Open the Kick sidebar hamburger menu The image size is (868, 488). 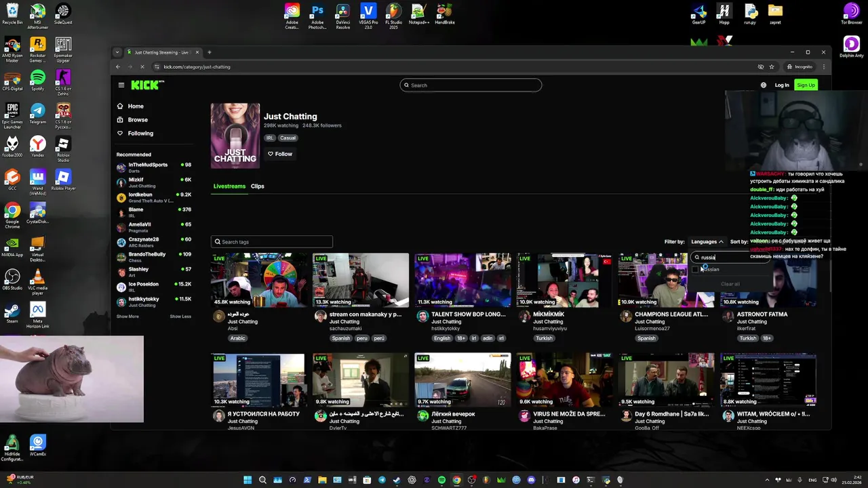pyautogui.click(x=121, y=85)
